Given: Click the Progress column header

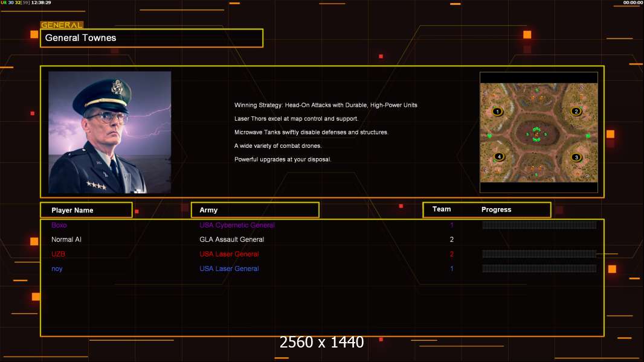Looking at the screenshot, I should click(496, 210).
